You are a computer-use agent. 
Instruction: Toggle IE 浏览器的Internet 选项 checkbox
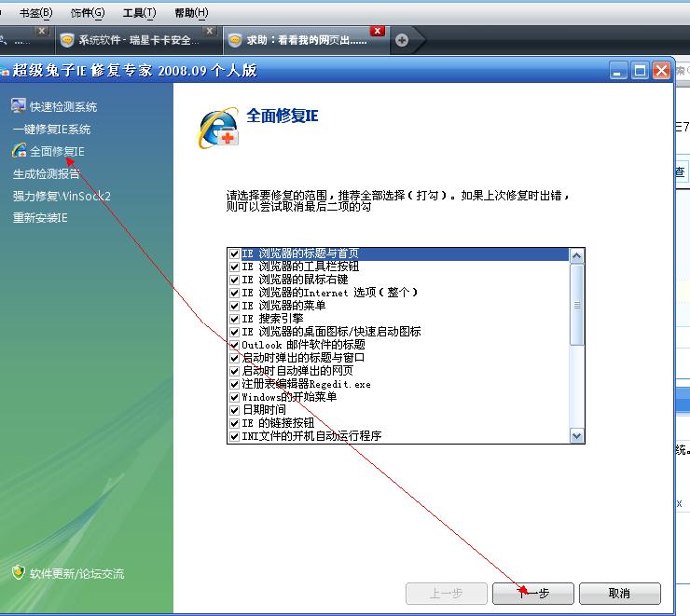[x=235, y=293]
